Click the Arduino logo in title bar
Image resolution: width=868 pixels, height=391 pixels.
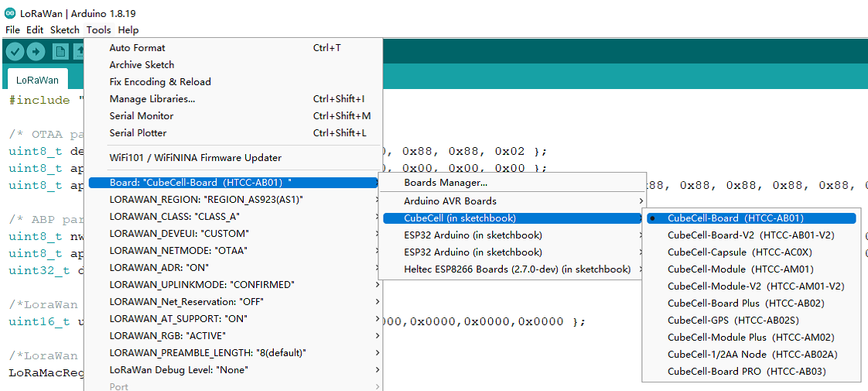point(9,13)
